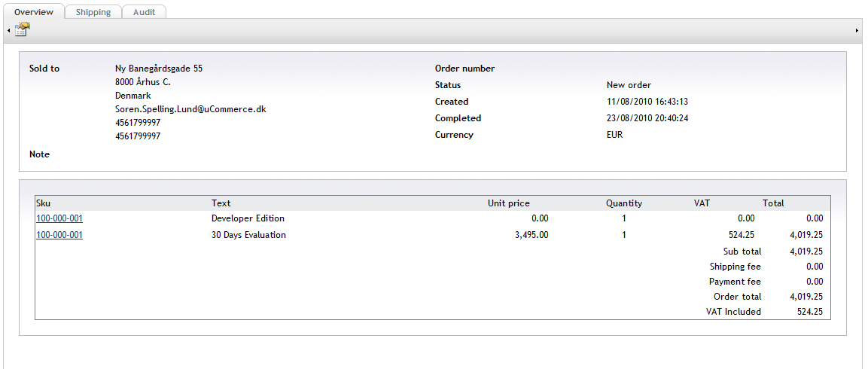Click the Total column header

pyautogui.click(x=773, y=203)
